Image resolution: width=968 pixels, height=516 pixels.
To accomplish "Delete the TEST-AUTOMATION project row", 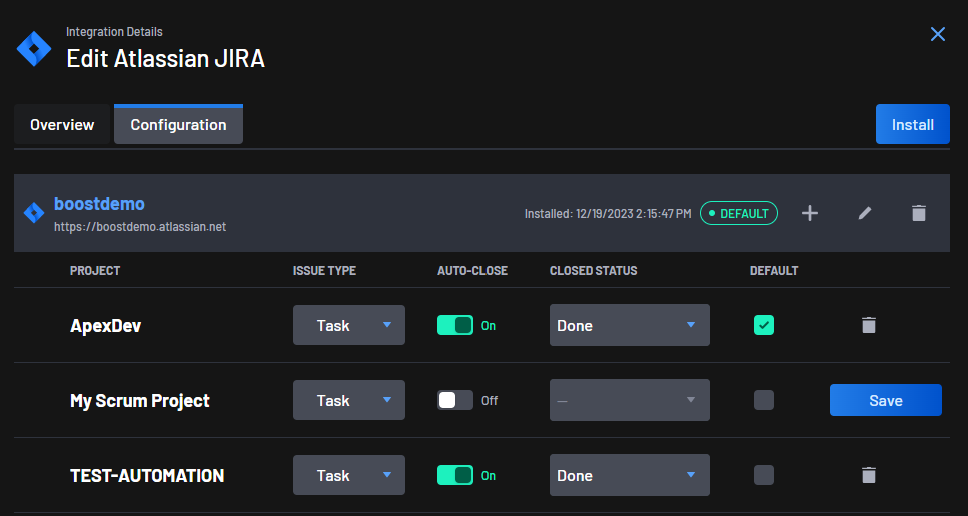I will 869,475.
